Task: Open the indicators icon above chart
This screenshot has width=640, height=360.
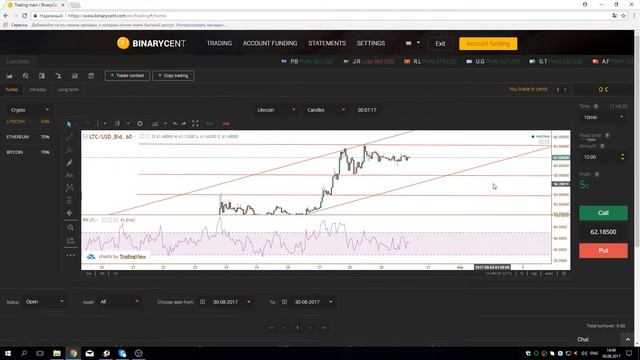Action: 155,123
